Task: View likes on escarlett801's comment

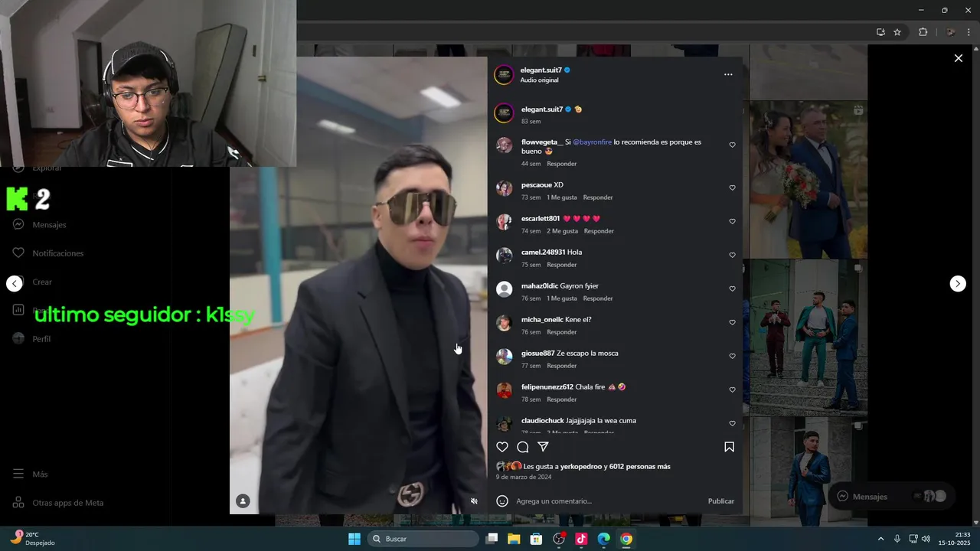Action: pyautogui.click(x=563, y=231)
